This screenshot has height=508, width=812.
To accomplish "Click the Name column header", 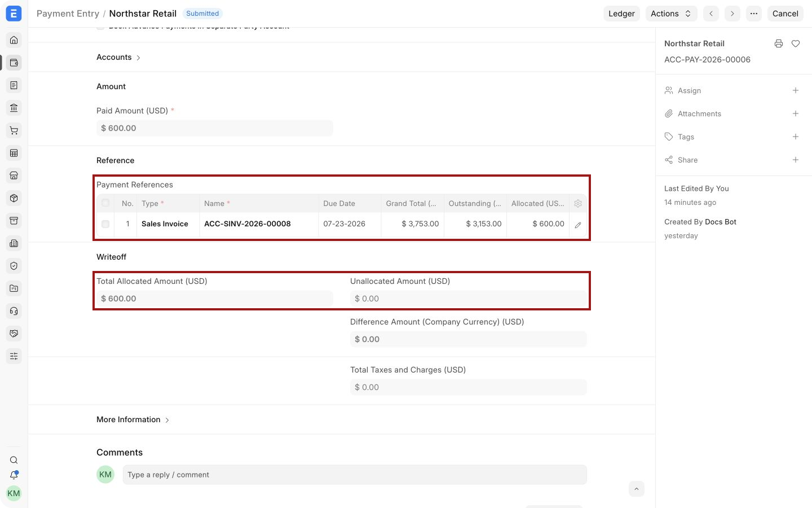I will [x=259, y=203].
